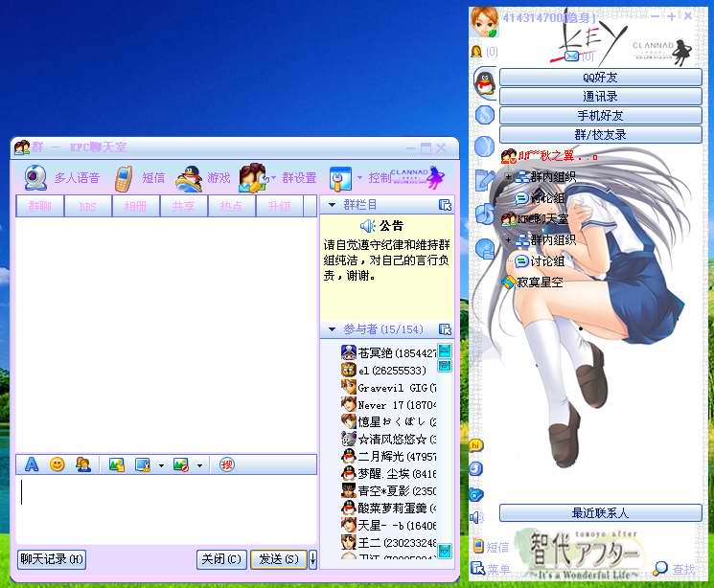Image resolution: width=714 pixels, height=588 pixels.
Task: Select participant 王二
Action: 389,542
